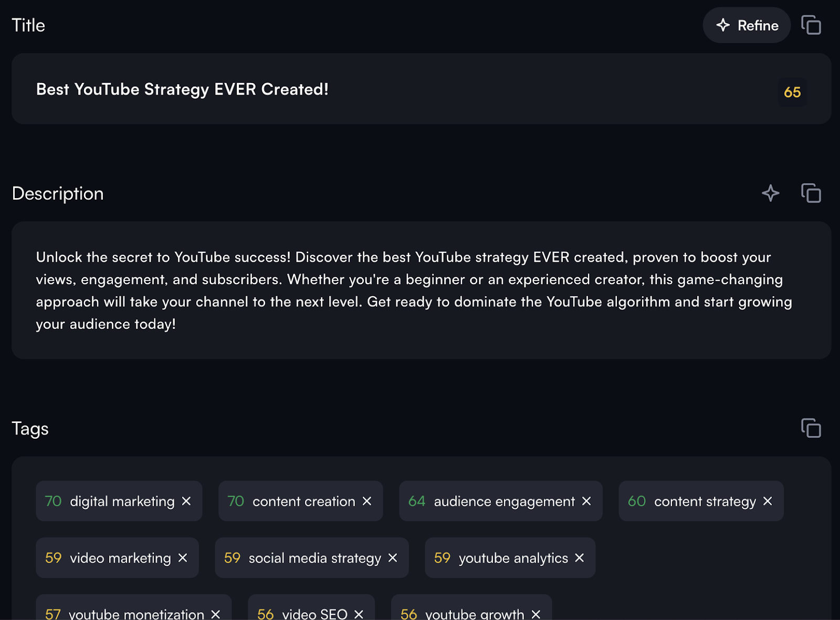Remove the video marketing tag
The height and width of the screenshot is (620, 840).
[183, 558]
